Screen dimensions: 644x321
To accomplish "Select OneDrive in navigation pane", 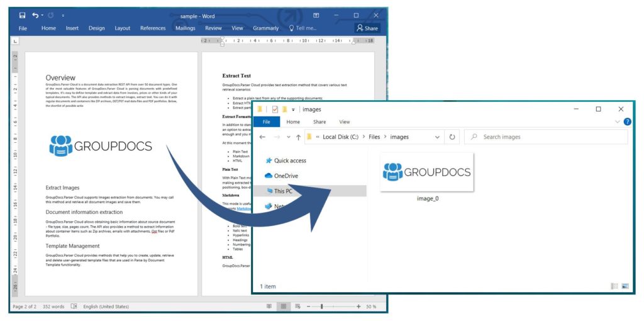I will pos(282,176).
